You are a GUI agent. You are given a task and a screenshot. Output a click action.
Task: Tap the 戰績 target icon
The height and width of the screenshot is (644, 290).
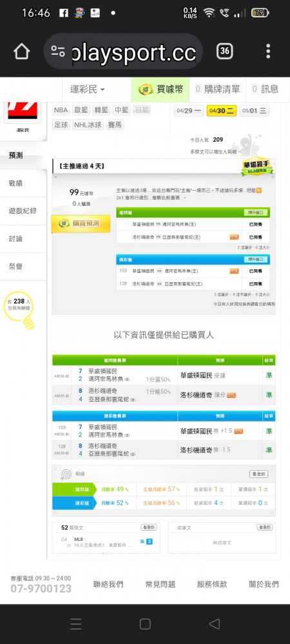(x=66, y=474)
